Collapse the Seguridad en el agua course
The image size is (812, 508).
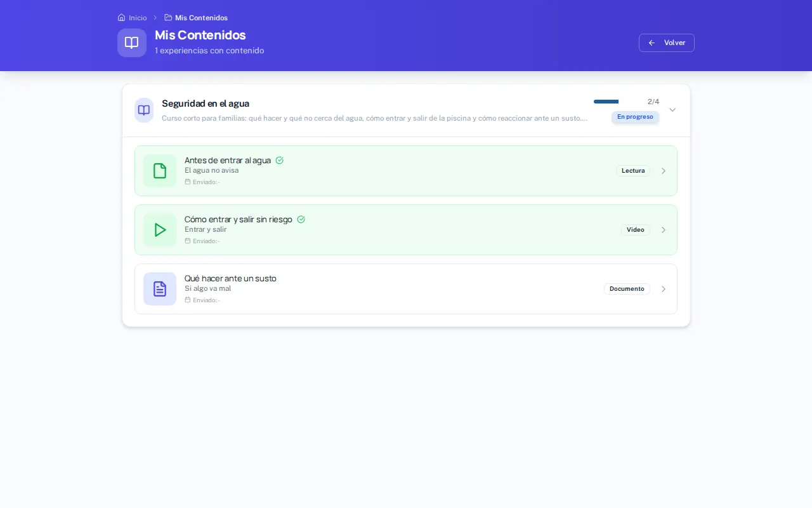pos(672,110)
